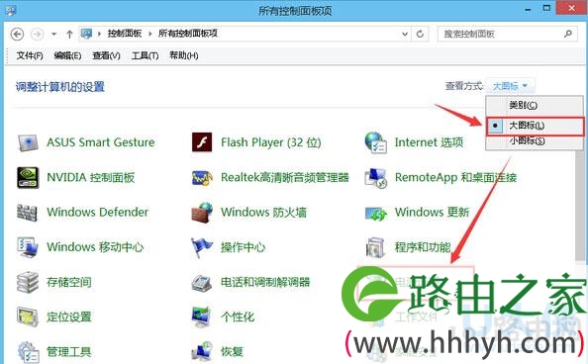Open the 查看(V) menu

pyautogui.click(x=106, y=55)
